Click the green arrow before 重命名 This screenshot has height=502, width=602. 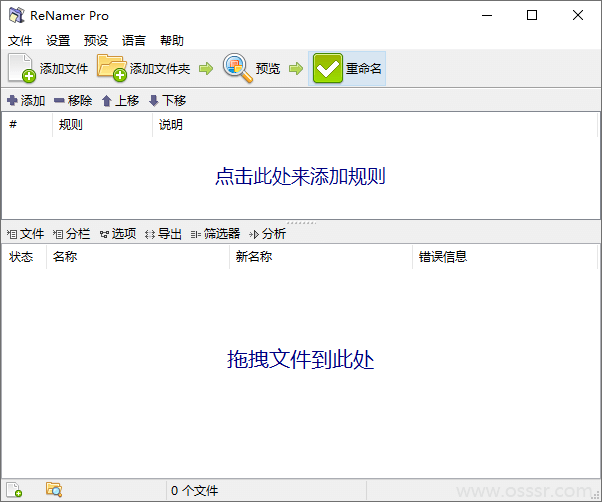pos(296,69)
